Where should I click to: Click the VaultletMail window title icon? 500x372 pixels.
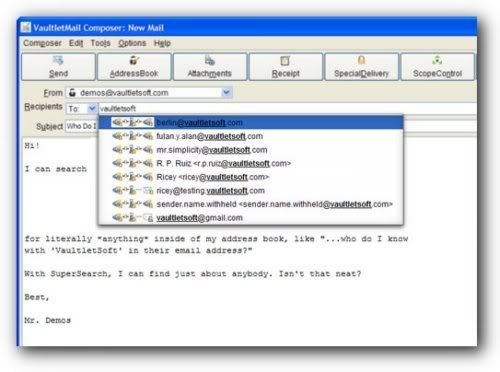tap(26, 28)
